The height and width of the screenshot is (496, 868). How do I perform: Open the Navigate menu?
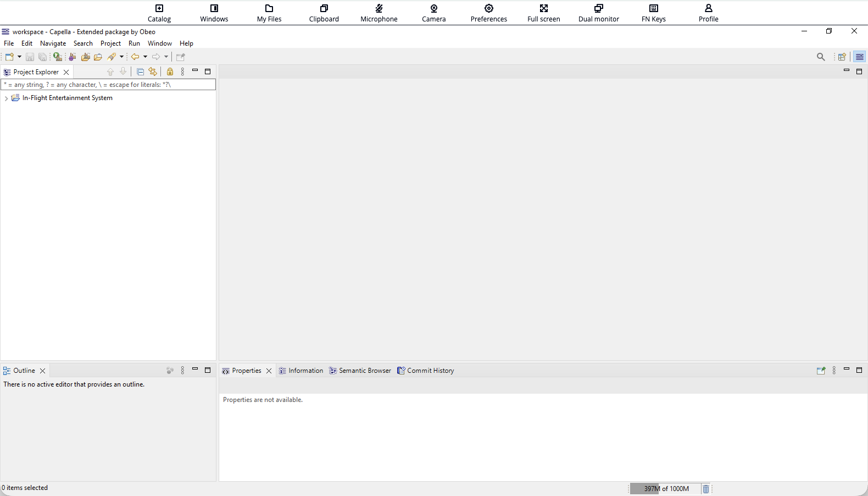pos(53,43)
